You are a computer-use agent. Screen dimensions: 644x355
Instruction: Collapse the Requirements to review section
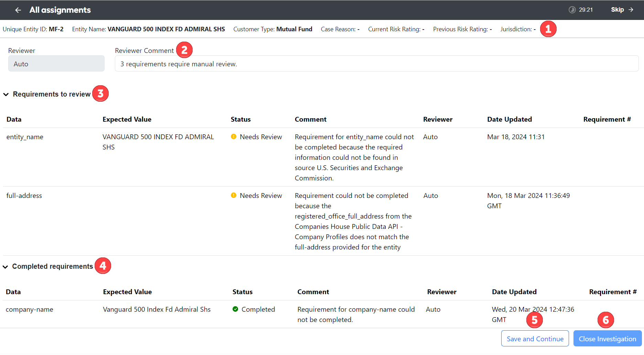(x=6, y=94)
